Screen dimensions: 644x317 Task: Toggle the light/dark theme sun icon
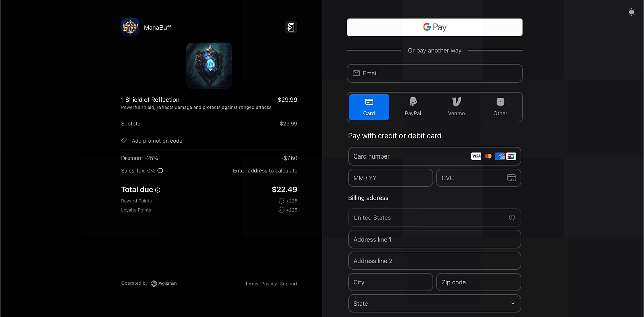point(631,12)
